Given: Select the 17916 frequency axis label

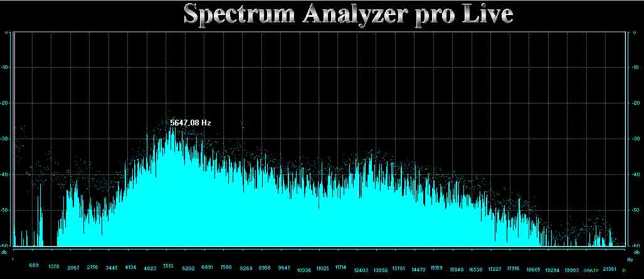Looking at the screenshot, I should (514, 268).
